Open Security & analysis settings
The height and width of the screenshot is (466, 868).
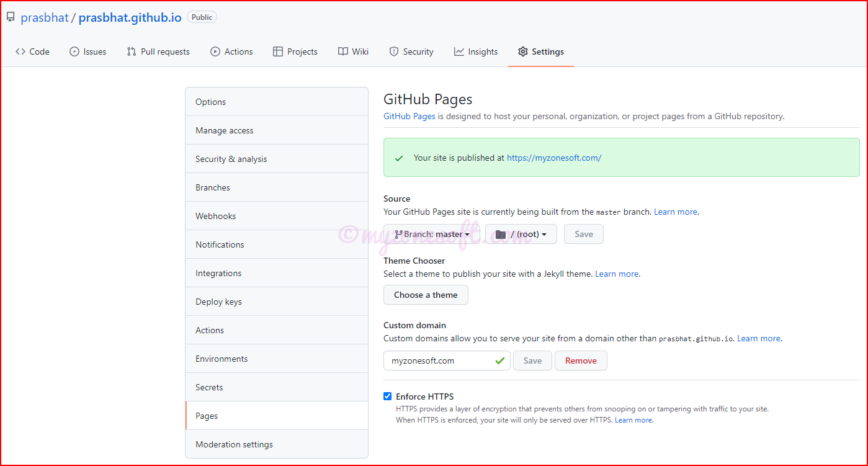[x=277, y=159]
